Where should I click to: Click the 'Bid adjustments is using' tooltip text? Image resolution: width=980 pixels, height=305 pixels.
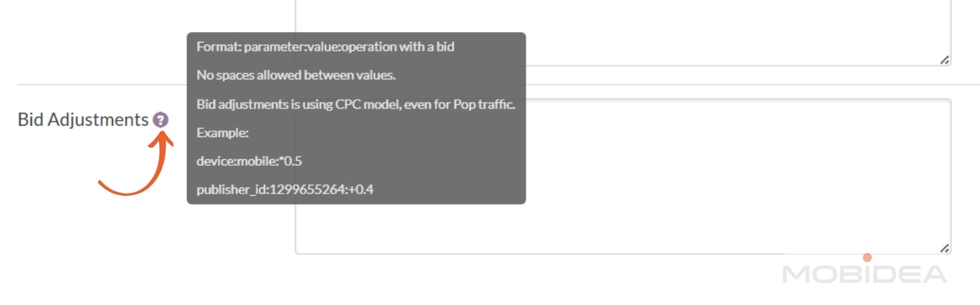pyautogui.click(x=265, y=104)
